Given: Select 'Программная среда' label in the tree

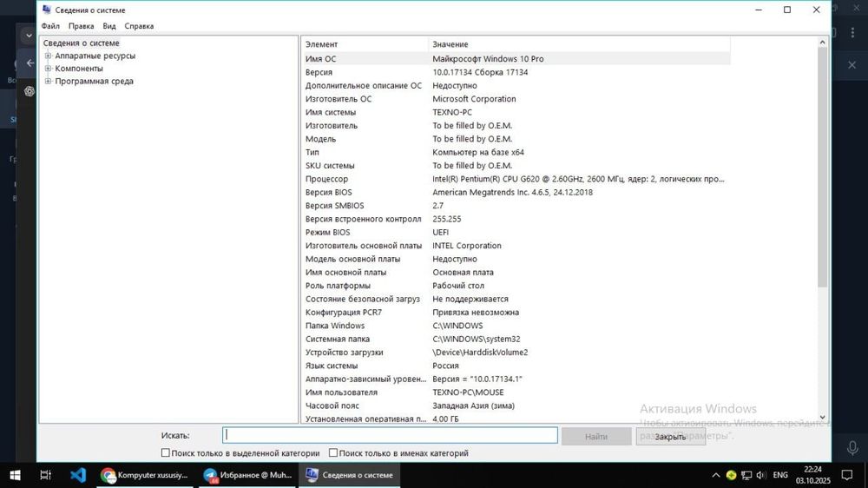Looking at the screenshot, I should 94,81.
